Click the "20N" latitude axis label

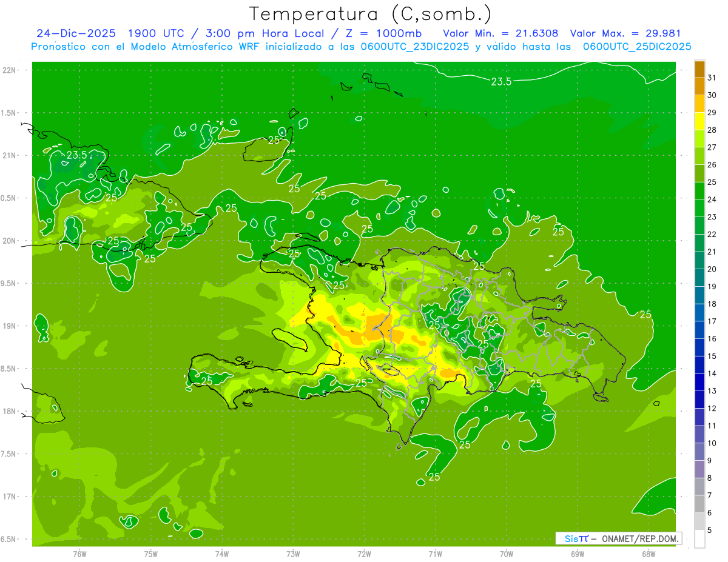(x=10, y=241)
